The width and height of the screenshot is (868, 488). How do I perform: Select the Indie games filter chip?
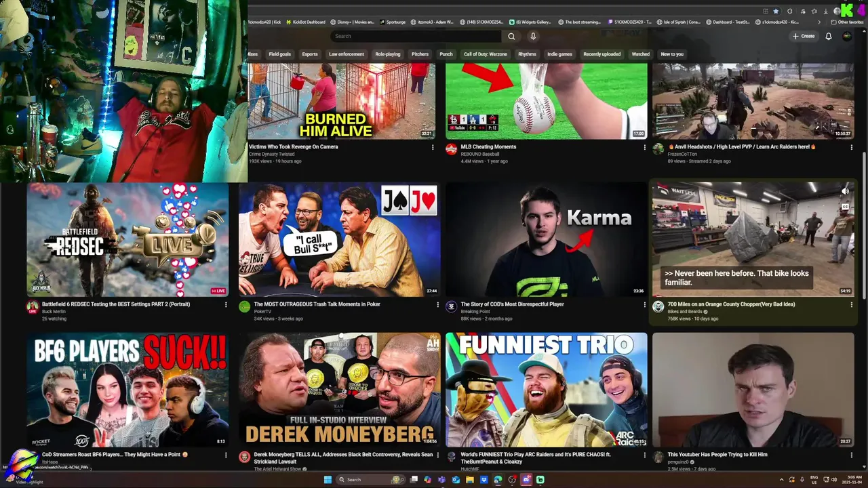coord(559,54)
